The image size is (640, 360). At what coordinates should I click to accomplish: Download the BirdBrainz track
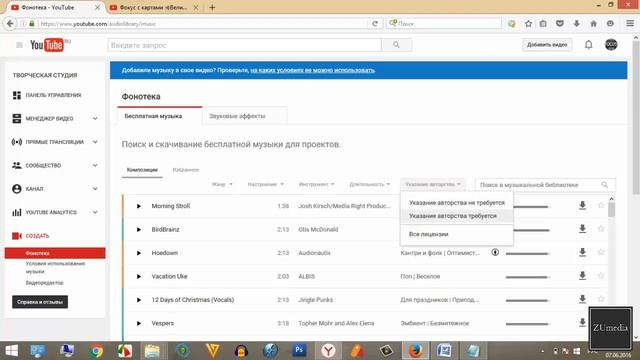(x=582, y=229)
